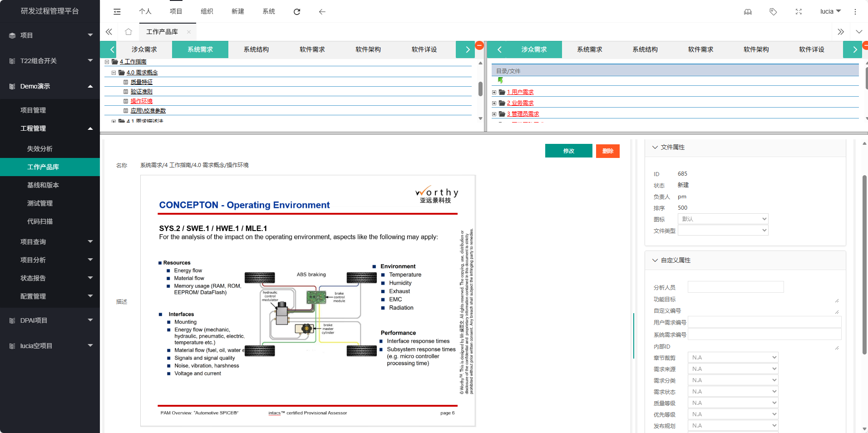Click the tag icon in header
Image resolution: width=868 pixels, height=433 pixels.
pyautogui.click(x=773, y=12)
